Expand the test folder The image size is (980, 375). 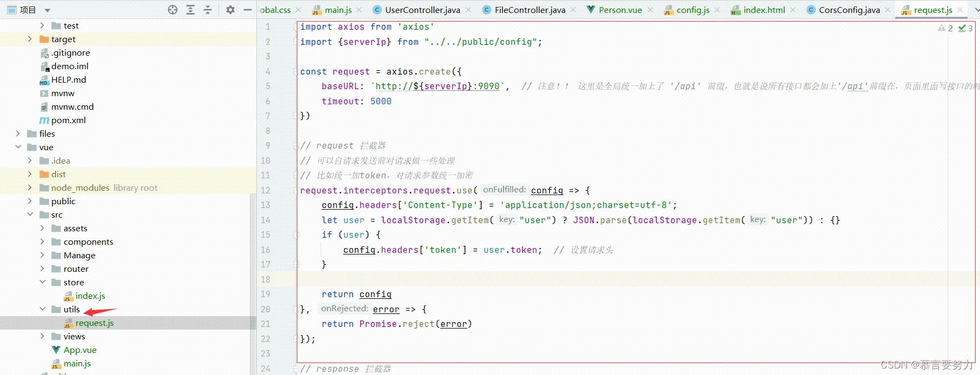coord(42,25)
